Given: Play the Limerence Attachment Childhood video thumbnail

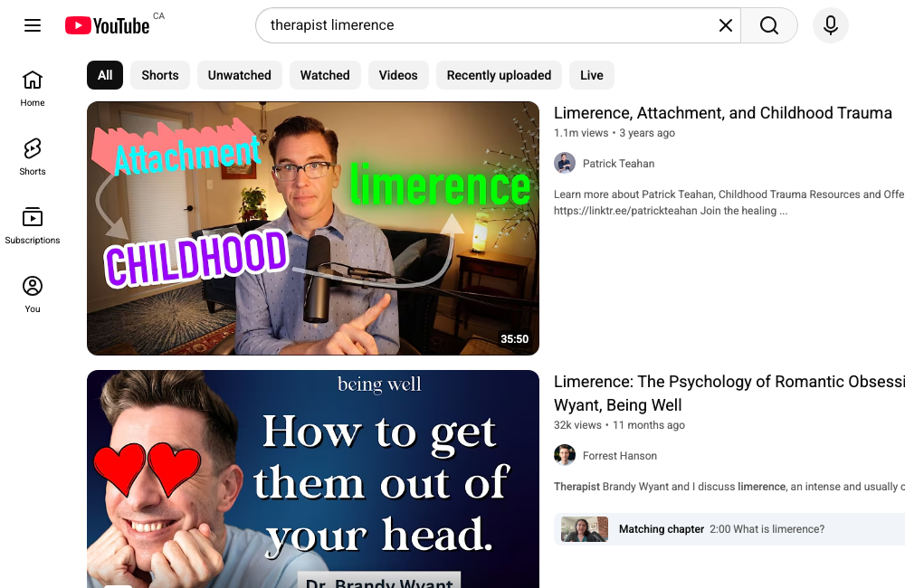Looking at the screenshot, I should pos(313,229).
